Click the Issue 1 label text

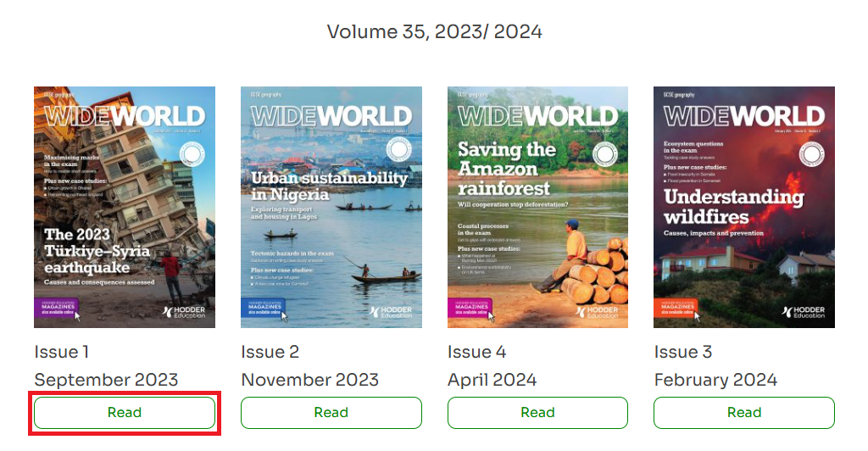click(61, 352)
